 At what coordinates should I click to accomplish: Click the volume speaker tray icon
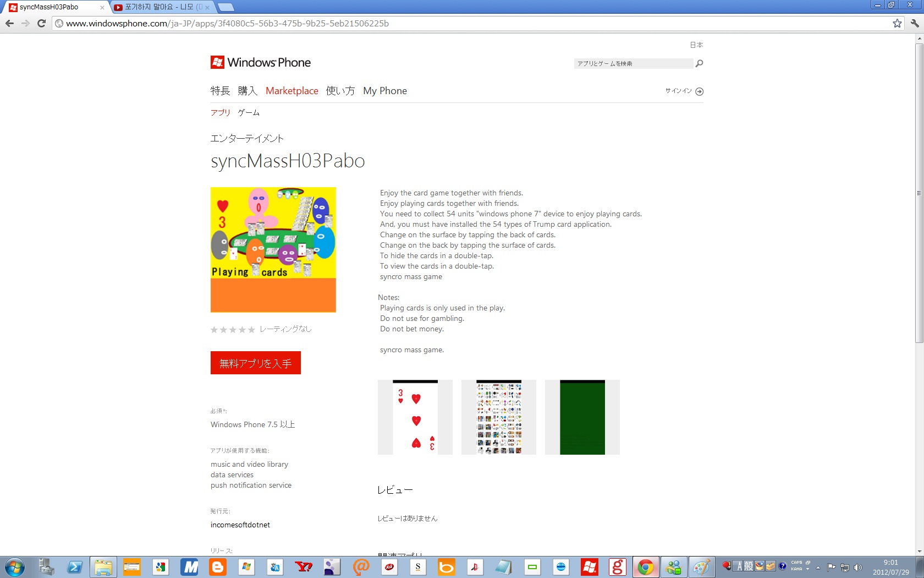coord(858,568)
